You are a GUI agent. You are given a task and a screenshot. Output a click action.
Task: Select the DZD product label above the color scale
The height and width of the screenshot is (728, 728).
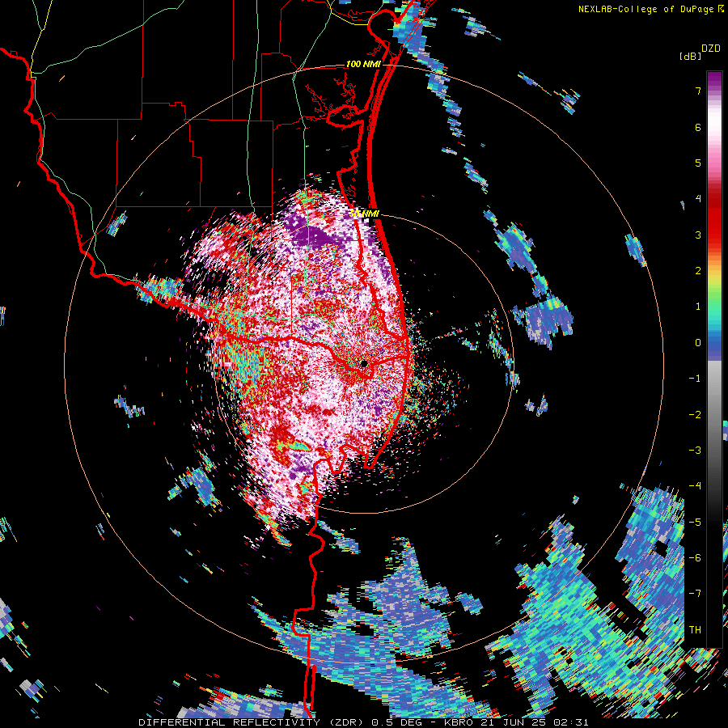pos(711,49)
